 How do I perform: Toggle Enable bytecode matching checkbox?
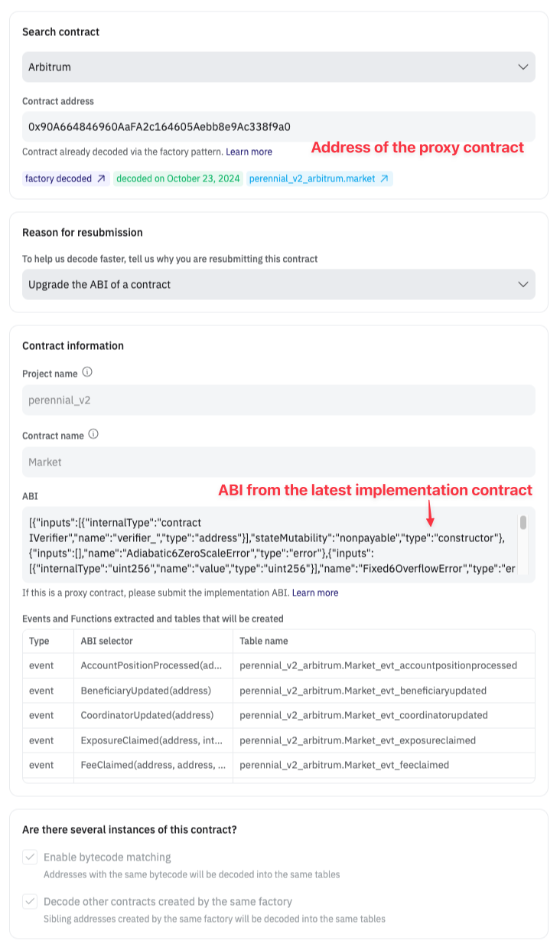tap(30, 857)
